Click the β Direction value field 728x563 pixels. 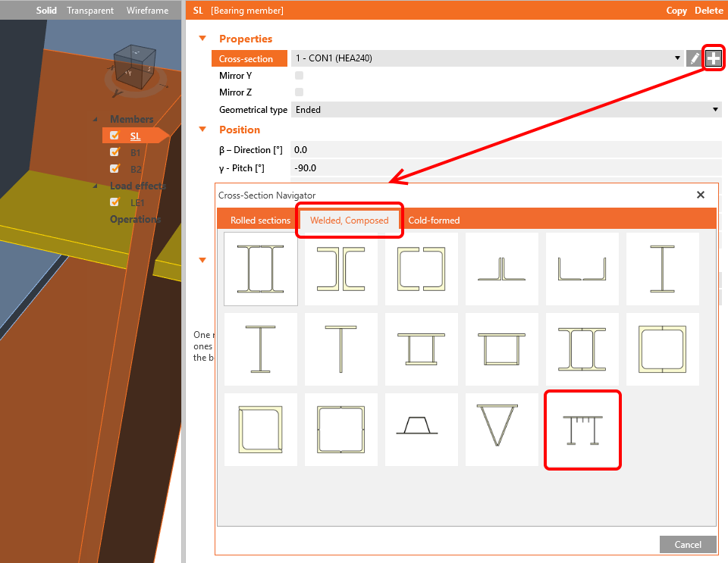coord(505,150)
